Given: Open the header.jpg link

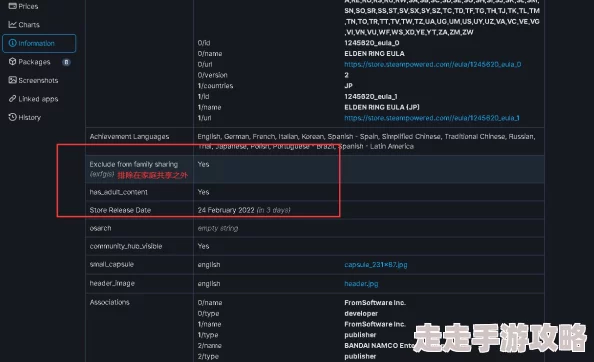Looking at the screenshot, I should pyautogui.click(x=361, y=284).
